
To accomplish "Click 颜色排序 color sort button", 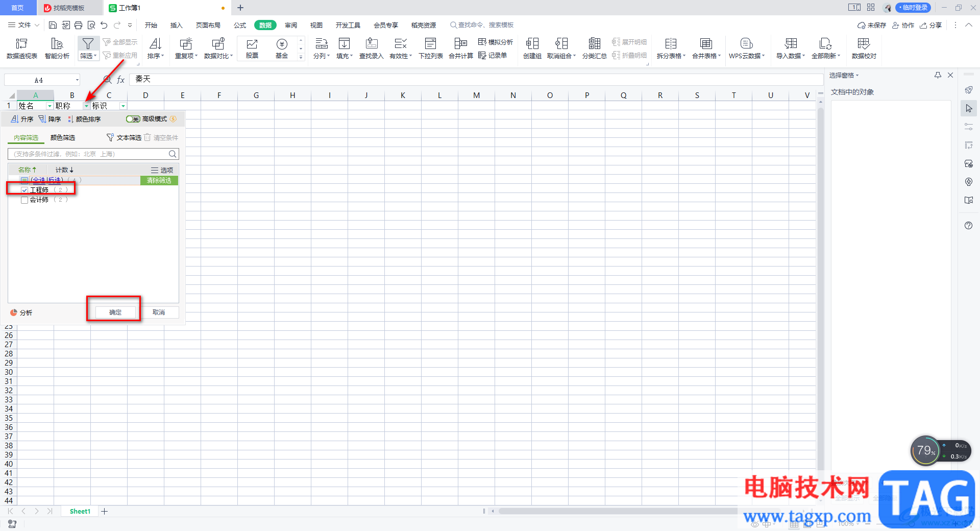I will [x=84, y=119].
